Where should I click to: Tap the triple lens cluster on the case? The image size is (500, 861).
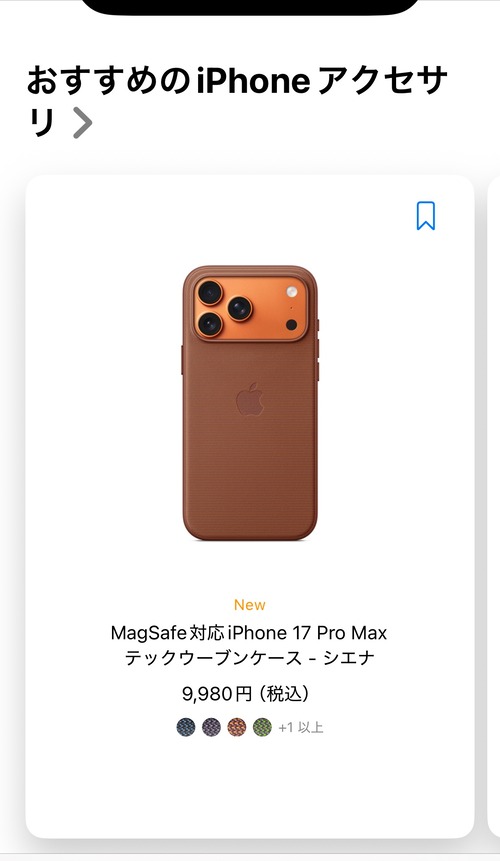click(x=224, y=308)
